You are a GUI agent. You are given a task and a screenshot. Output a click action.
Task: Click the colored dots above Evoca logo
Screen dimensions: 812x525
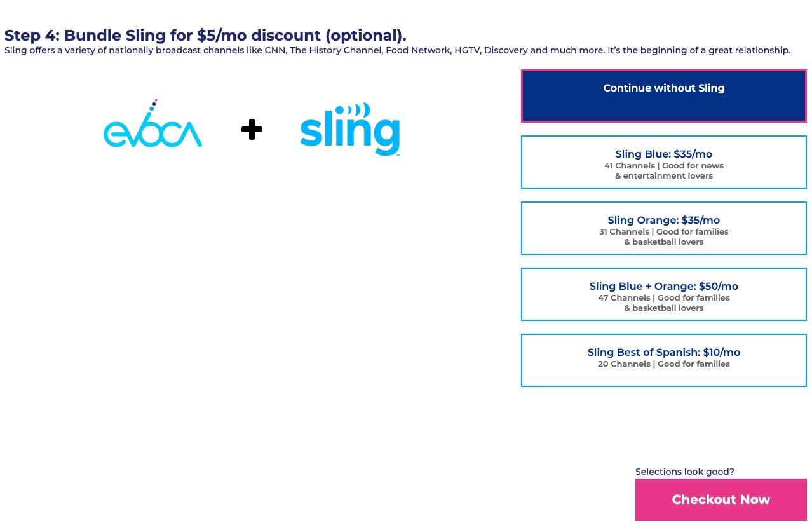[x=154, y=104]
